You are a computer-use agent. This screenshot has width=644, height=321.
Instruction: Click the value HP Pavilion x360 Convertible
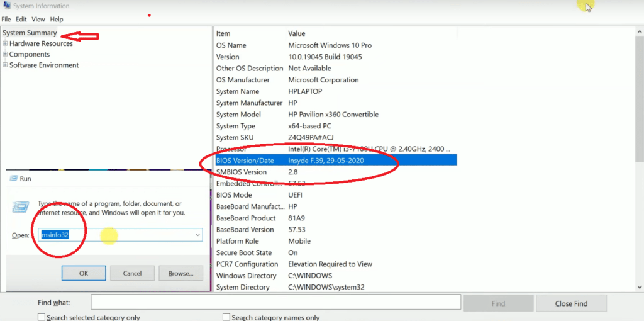tap(333, 115)
